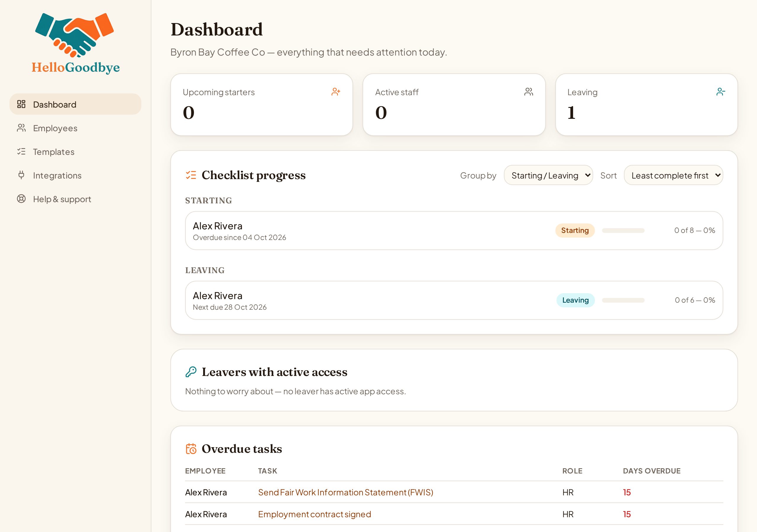Click the calendar-clock icon beside Overdue tasks
Image resolution: width=757 pixels, height=532 pixels.
(191, 449)
